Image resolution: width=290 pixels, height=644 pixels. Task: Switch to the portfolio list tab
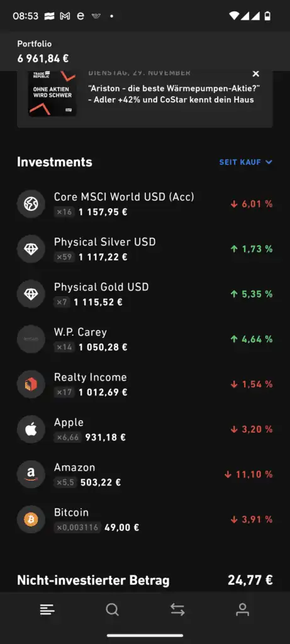pos(47,609)
